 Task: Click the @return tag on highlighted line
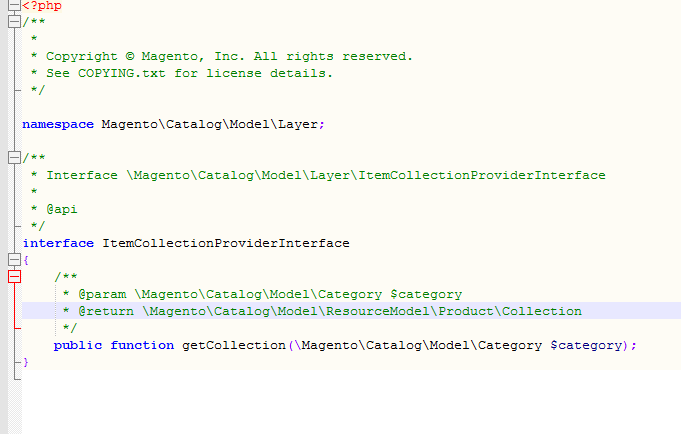[x=106, y=311]
